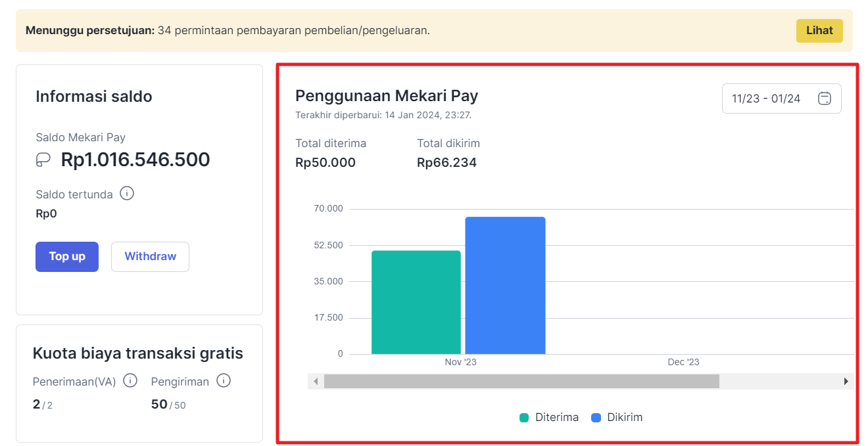
Task: Click the Saldo tertunda info icon
Action: tap(127, 194)
